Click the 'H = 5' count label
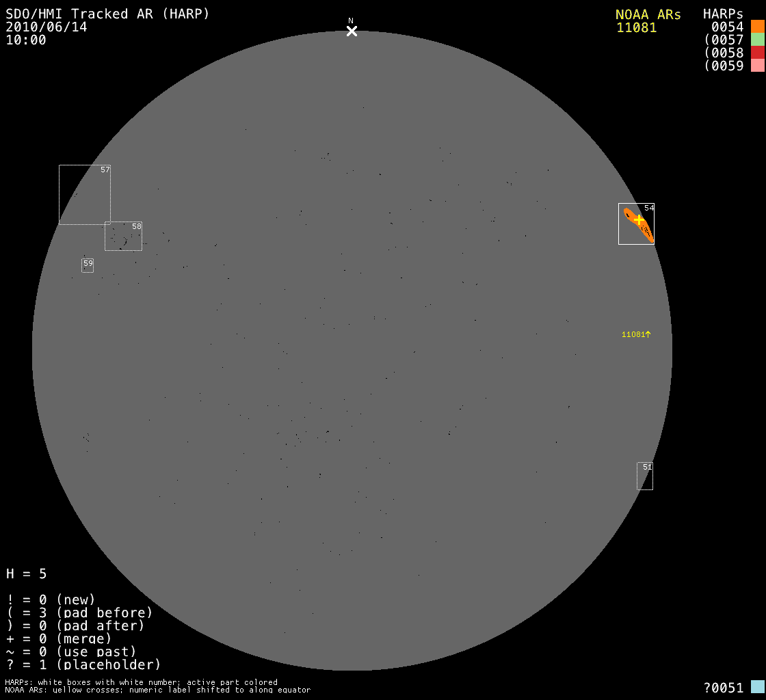Image resolution: width=766 pixels, height=700 pixels. point(27,574)
